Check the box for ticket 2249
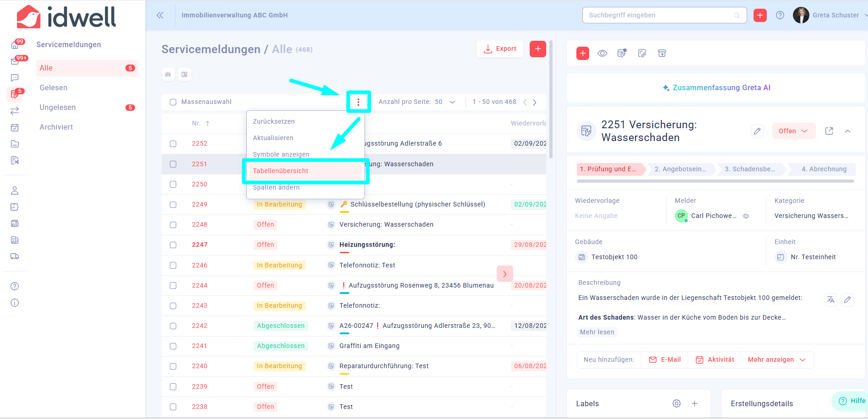The width and height of the screenshot is (868, 419). [x=173, y=205]
